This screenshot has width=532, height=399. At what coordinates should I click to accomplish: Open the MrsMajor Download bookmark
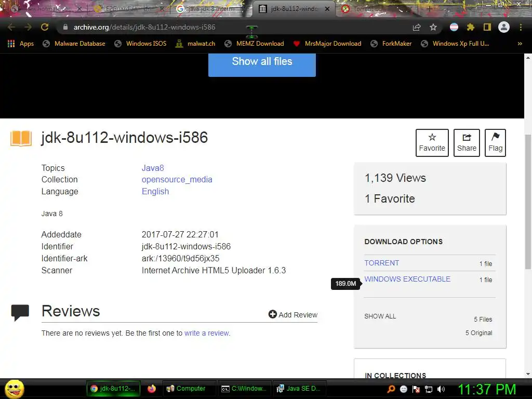pos(327,44)
